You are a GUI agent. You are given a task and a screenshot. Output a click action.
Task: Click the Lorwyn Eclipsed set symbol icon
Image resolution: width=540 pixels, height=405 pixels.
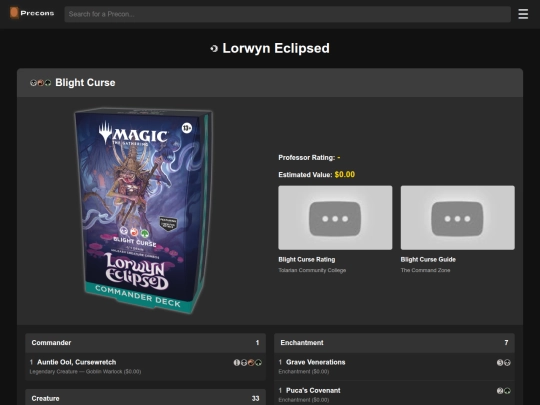click(x=214, y=49)
